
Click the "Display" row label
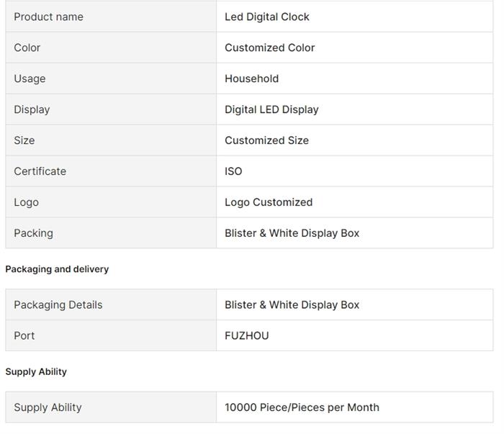pyautogui.click(x=32, y=109)
